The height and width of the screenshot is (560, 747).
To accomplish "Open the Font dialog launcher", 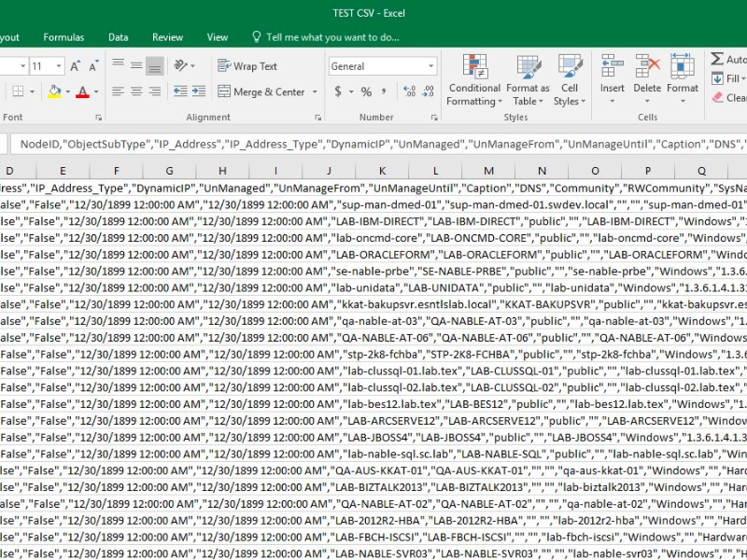I will tap(99, 118).
